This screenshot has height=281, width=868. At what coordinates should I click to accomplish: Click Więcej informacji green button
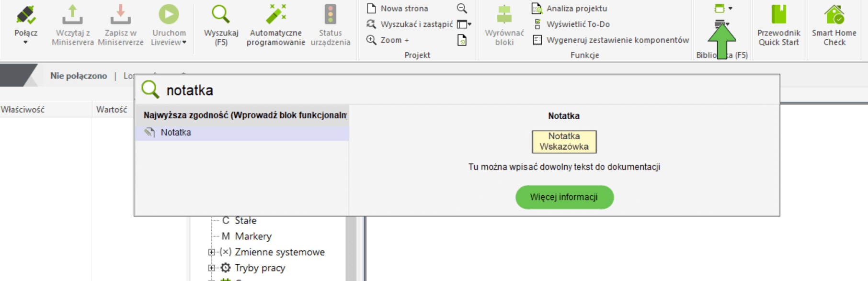[x=564, y=197]
